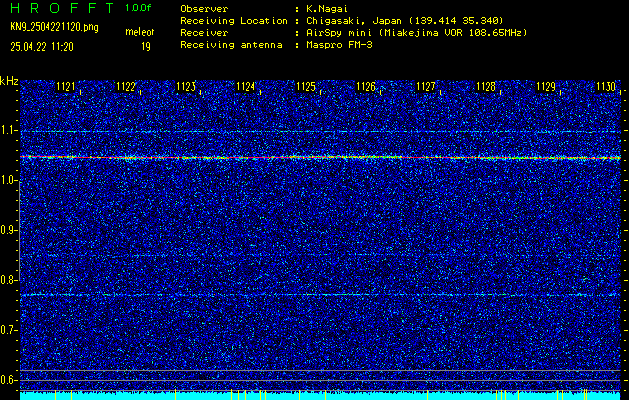Click the red carrier signal line
This screenshot has width=629, height=400.
tap(320, 157)
